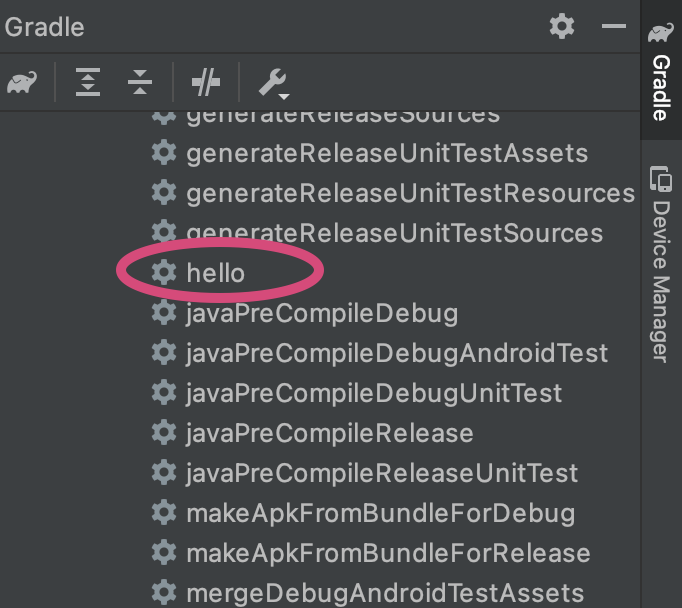The width and height of the screenshot is (682, 608).
Task: Select generateReleaseUnitTestAssets task
Action: 386,153
